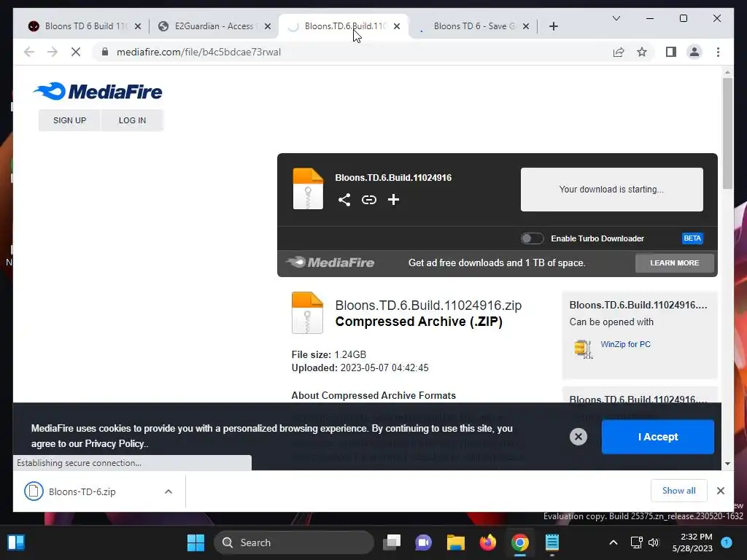
Task: Click the share icon under Bloons.TD.6.Build.11024916
Action: (344, 200)
